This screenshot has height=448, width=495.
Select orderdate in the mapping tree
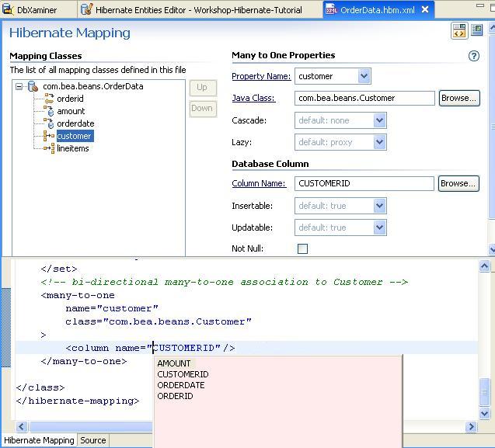[x=75, y=123]
